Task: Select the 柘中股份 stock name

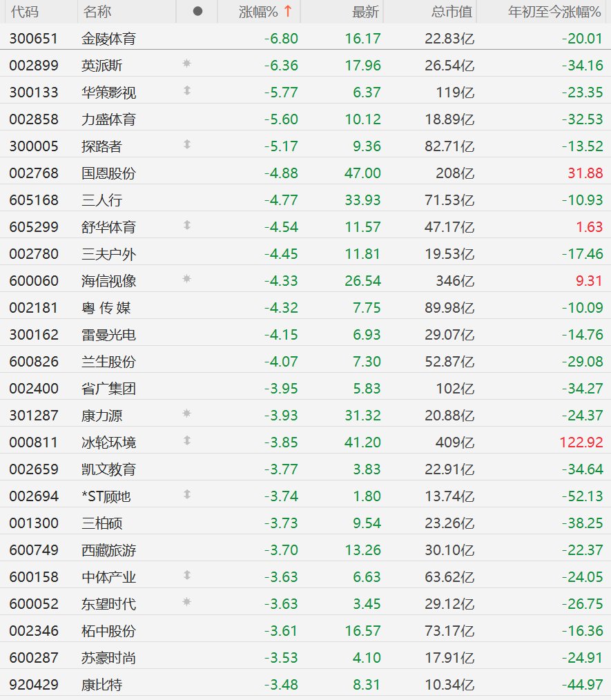Action: coord(108,631)
